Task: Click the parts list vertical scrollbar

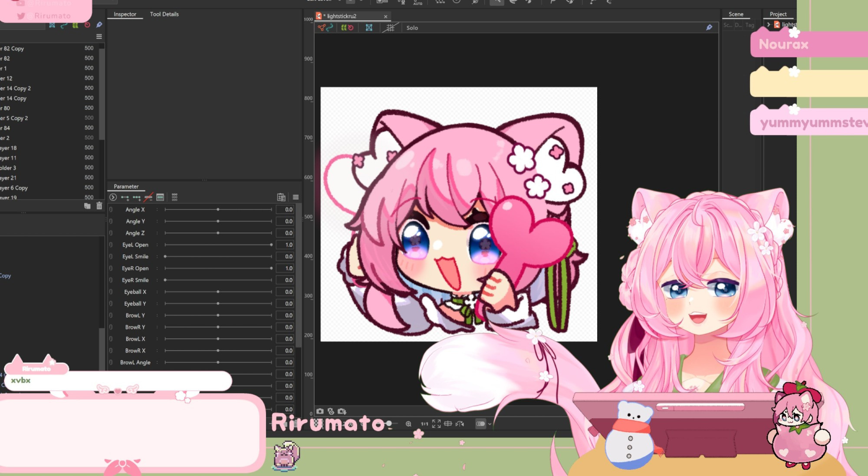Action: coord(102,94)
